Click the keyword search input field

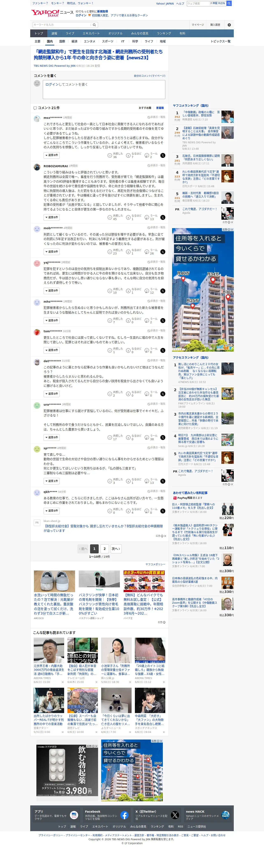coord(62,24)
